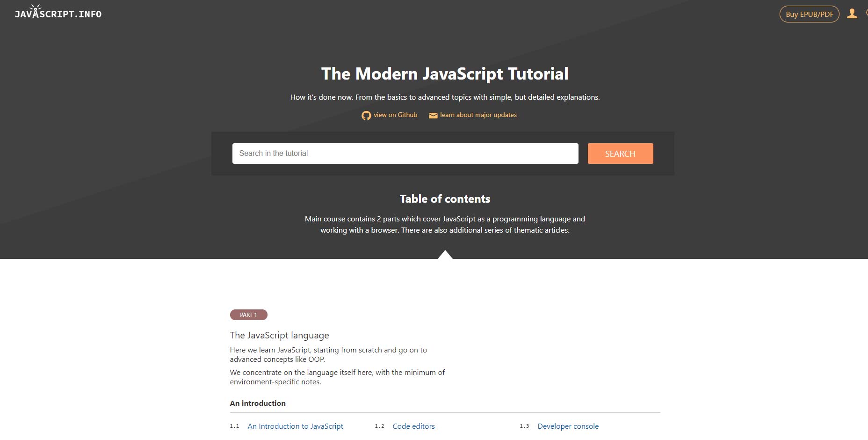Click Buy EPUB/PDF button
Image resolution: width=868 pixels, height=440 pixels.
tap(809, 14)
